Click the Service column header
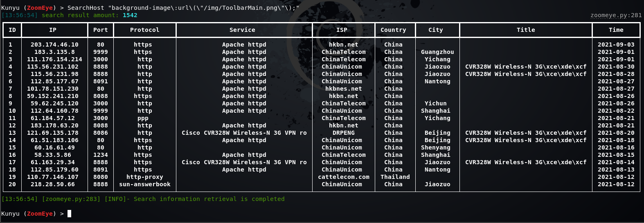The width and height of the screenshot is (644, 223). pyautogui.click(x=242, y=30)
